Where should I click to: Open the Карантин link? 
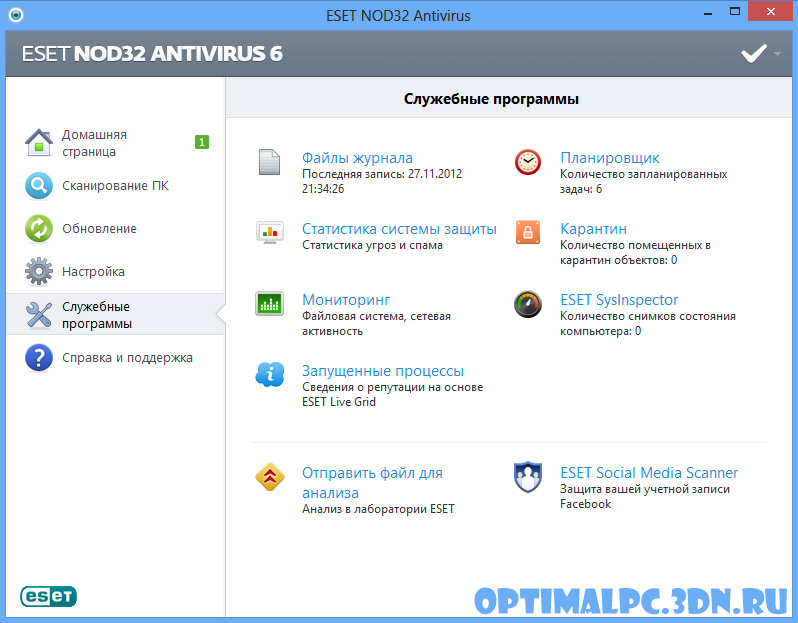point(593,229)
